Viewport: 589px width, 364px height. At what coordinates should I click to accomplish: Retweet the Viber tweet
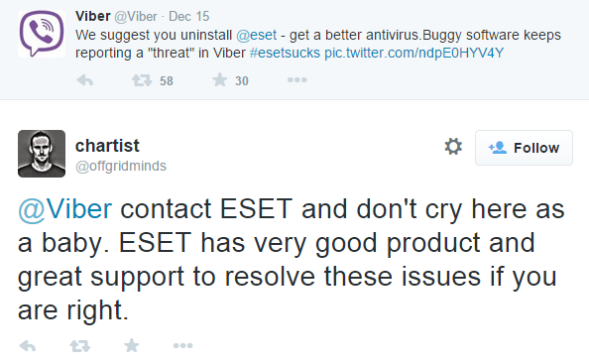142,80
